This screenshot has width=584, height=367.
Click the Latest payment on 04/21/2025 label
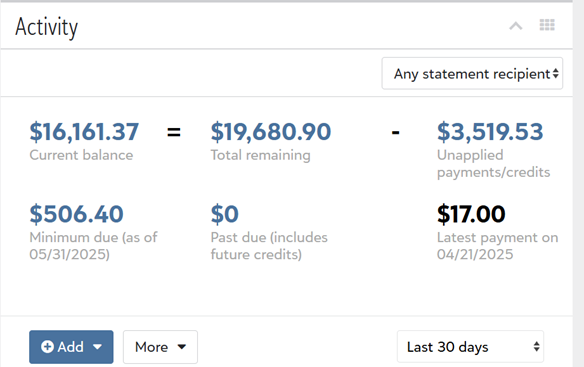[498, 246]
